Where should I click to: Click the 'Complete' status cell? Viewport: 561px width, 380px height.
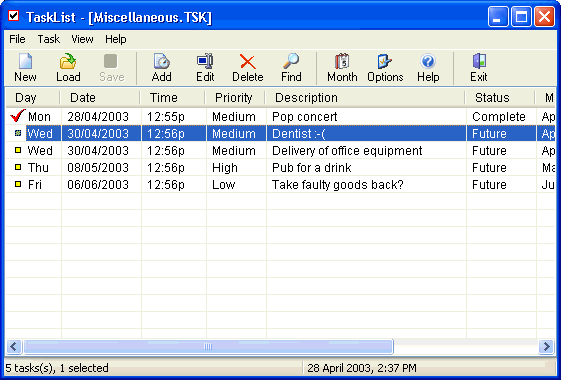[499, 117]
